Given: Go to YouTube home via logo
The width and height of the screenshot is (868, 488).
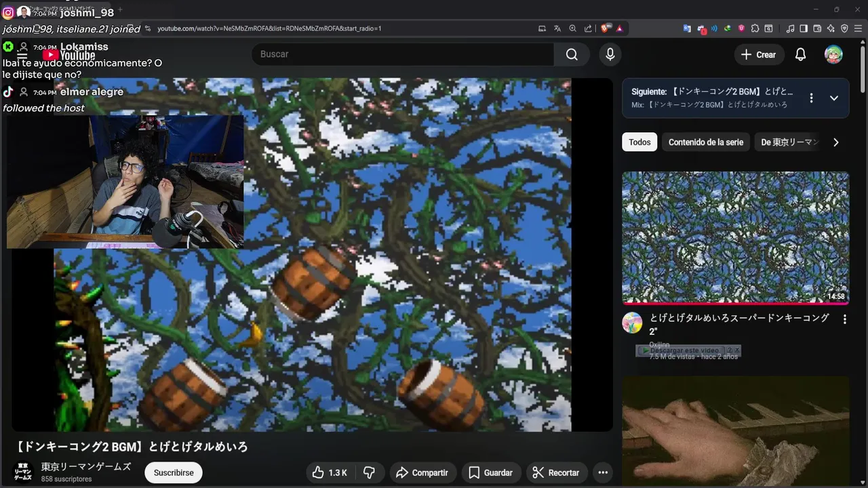Looking at the screenshot, I should pyautogui.click(x=68, y=56).
